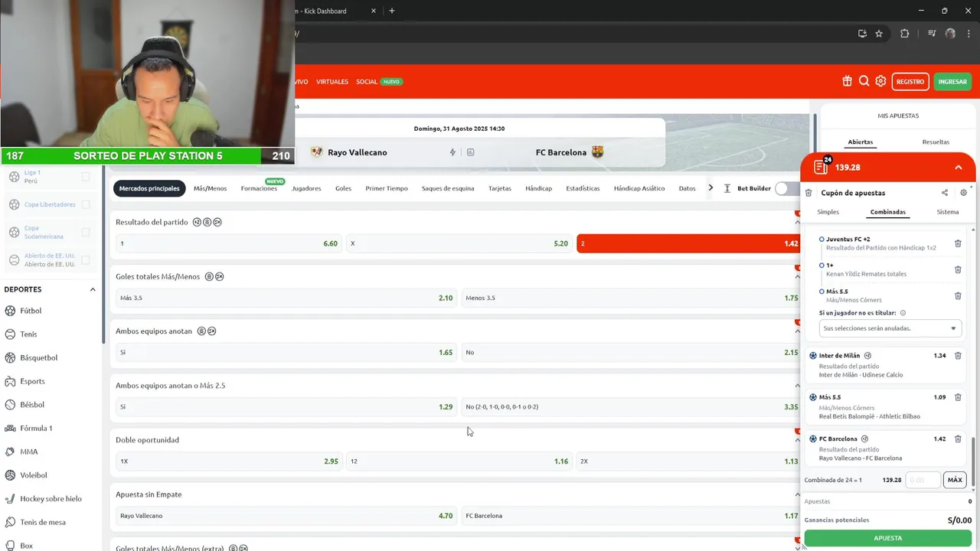Select Más 3.5 goals at 2.10

286,298
